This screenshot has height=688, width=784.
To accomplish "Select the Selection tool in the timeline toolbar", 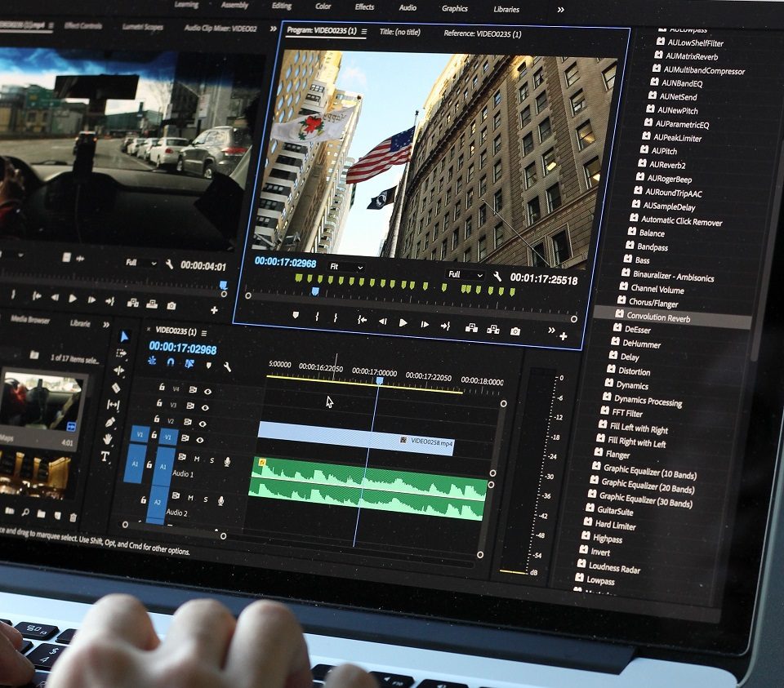I will coord(124,335).
